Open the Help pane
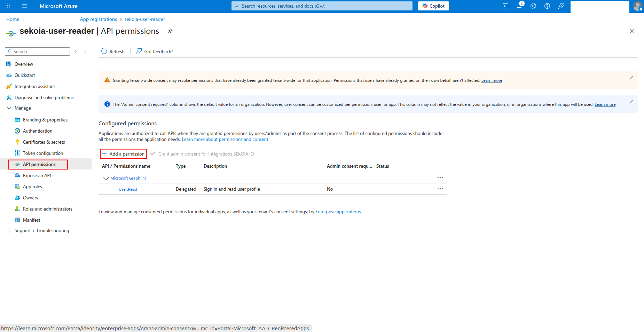 [547, 6]
